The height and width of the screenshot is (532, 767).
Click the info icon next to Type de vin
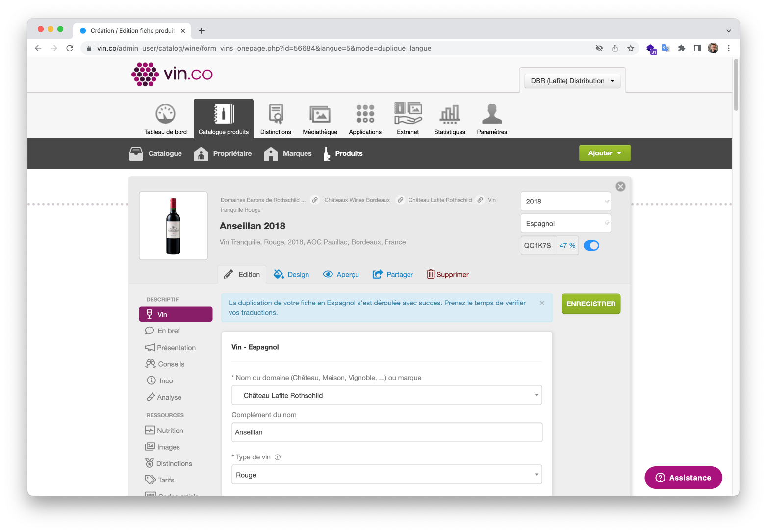[278, 457]
